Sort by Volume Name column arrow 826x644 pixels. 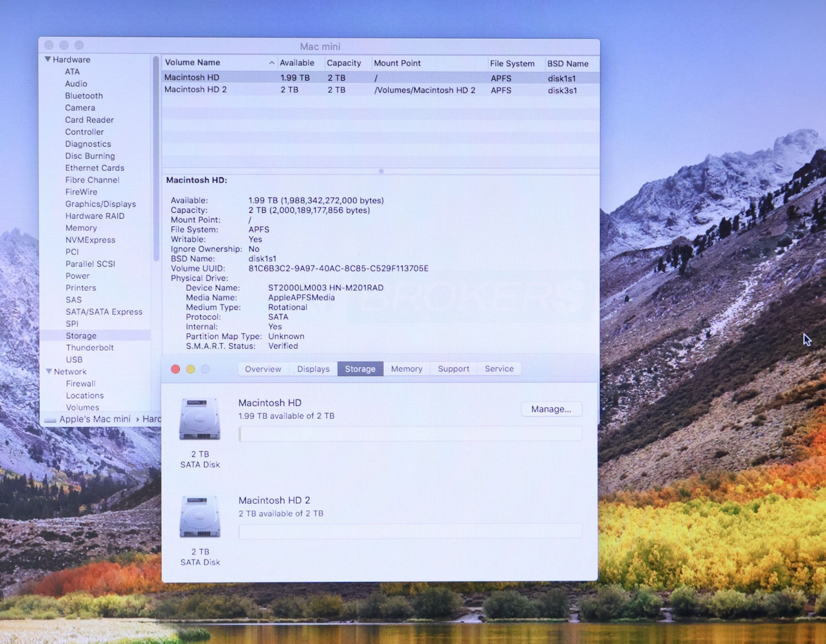tap(272, 63)
